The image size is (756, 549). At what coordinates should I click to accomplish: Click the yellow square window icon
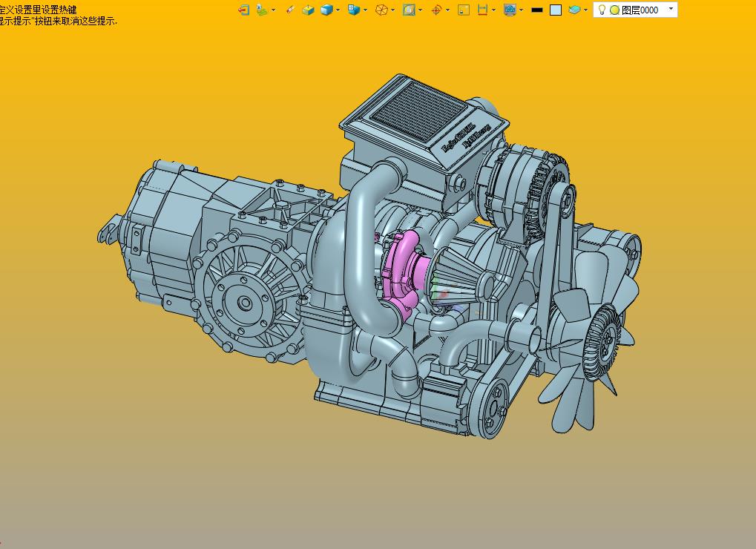pos(464,10)
